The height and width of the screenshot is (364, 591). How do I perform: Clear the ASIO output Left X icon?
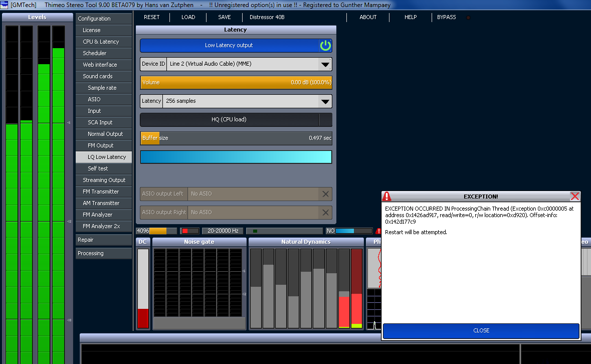[325, 194]
